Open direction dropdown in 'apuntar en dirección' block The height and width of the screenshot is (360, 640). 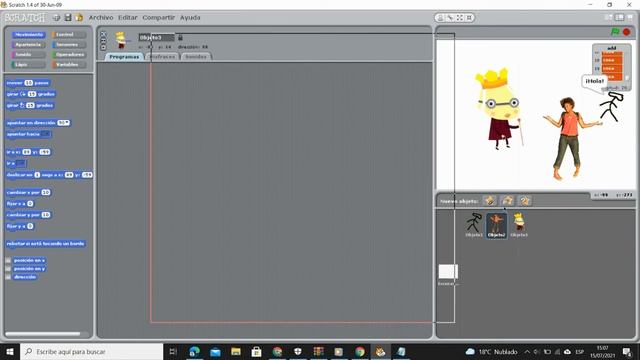pos(67,123)
